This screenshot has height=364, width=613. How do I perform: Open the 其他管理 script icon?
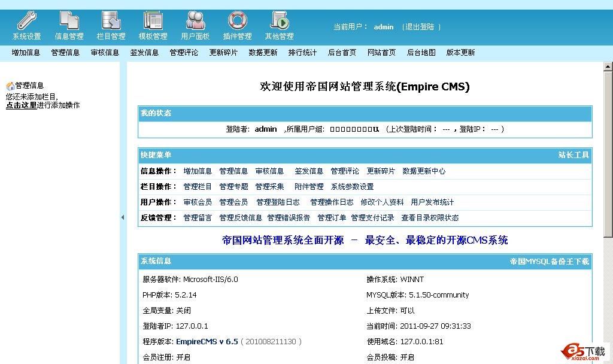click(280, 20)
